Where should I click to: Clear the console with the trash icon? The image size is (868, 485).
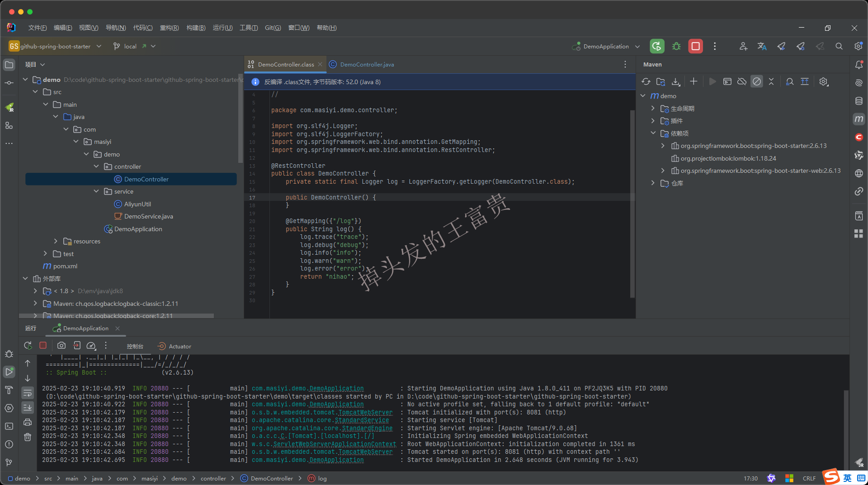point(28,437)
